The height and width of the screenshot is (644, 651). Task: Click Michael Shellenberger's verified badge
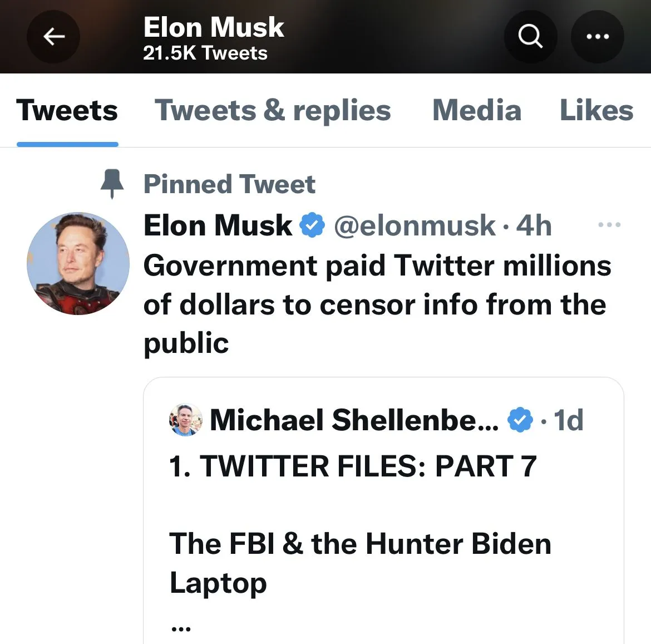pos(520,420)
